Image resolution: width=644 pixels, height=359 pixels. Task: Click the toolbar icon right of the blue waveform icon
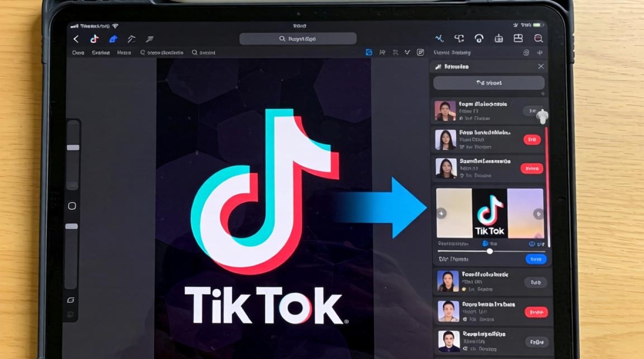(x=459, y=39)
